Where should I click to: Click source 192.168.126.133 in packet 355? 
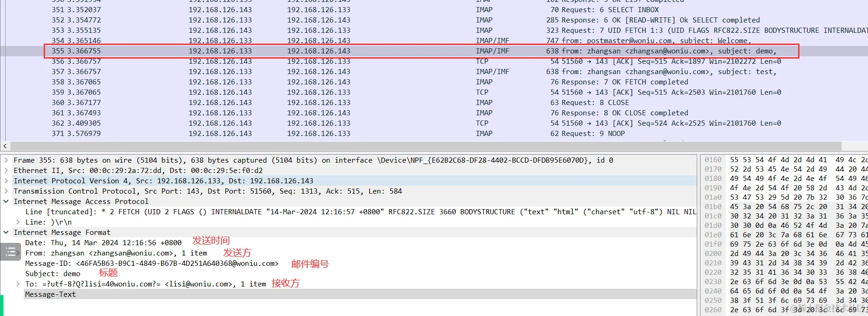[x=220, y=51]
